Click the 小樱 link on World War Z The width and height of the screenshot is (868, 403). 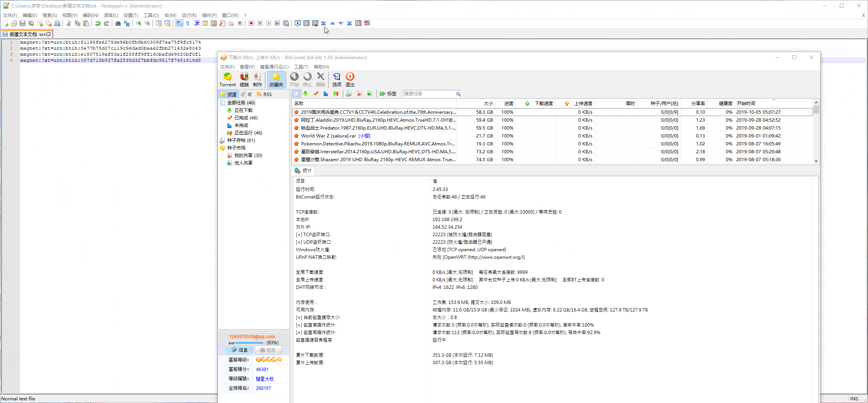pos(364,136)
